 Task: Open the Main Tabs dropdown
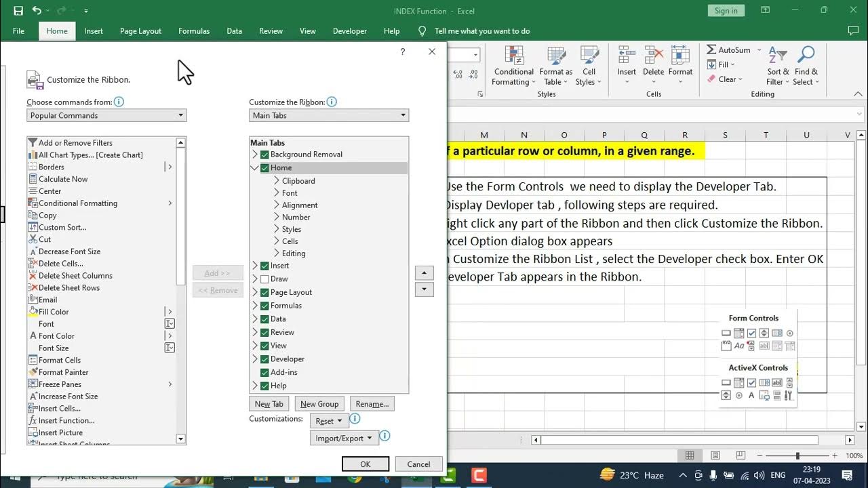point(329,115)
